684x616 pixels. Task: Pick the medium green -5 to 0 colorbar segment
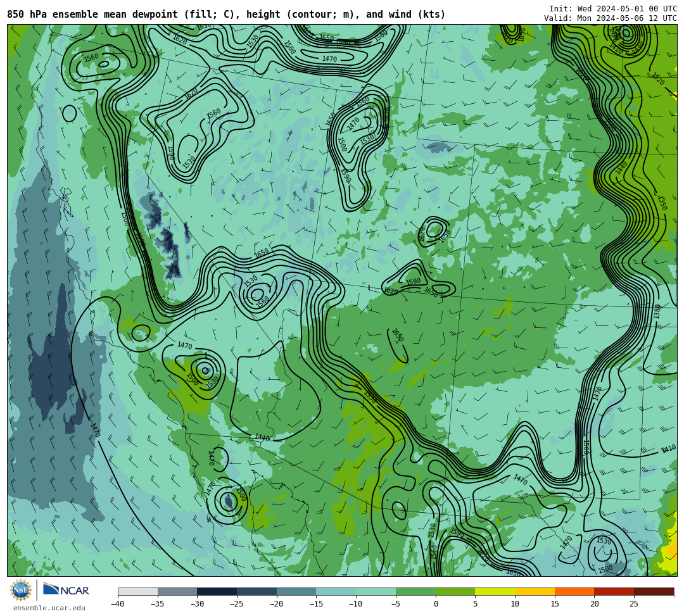coord(415,591)
